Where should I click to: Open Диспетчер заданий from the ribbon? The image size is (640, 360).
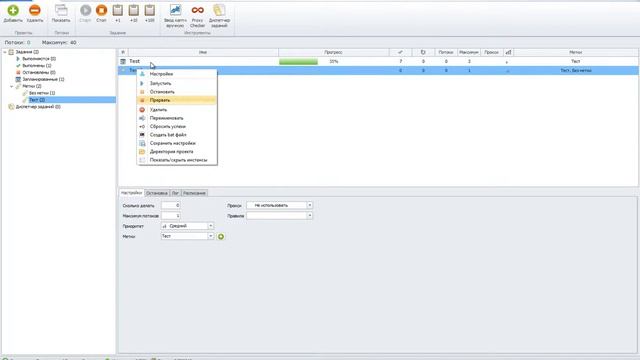(219, 10)
